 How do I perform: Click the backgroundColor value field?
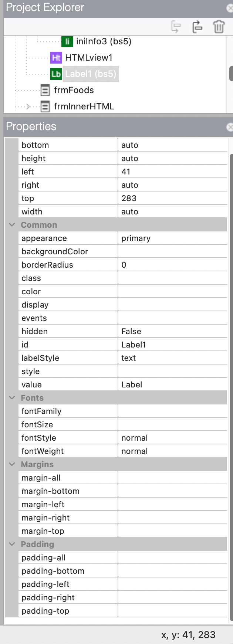(172, 251)
